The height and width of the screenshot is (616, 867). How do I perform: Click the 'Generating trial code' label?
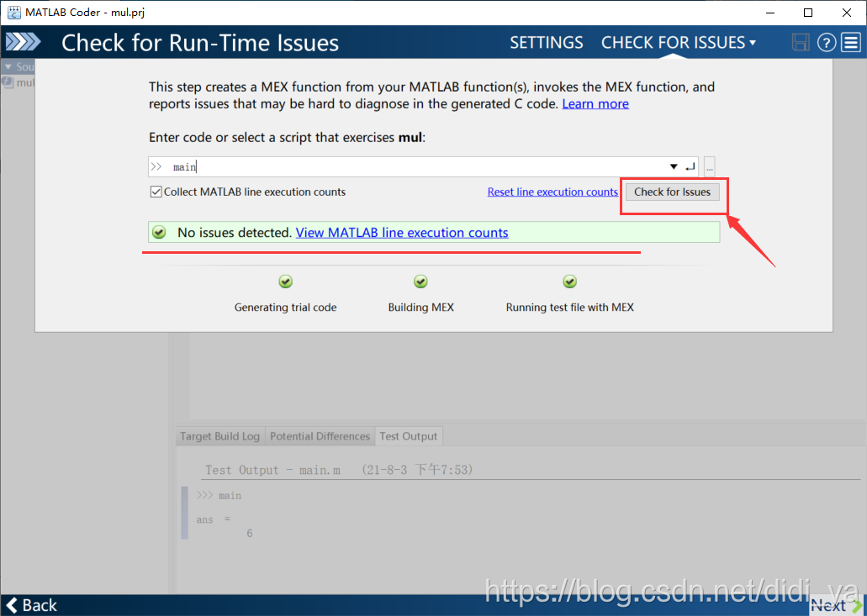coord(285,308)
